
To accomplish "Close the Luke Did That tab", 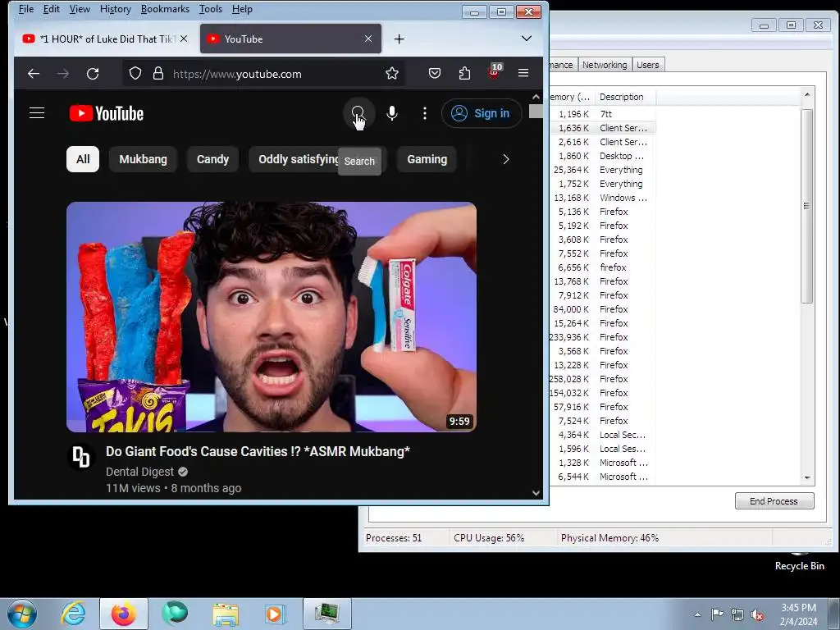I will tap(184, 39).
